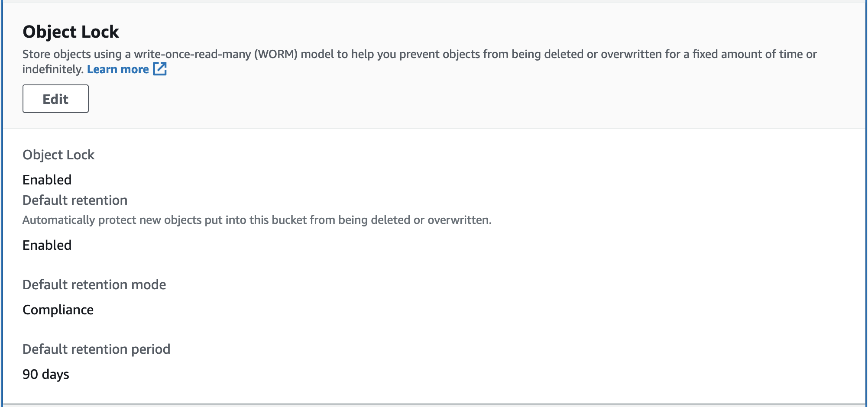This screenshot has height=407, width=868.
Task: Click the bold Object Lock panel heading
Action: pyautogui.click(x=71, y=32)
